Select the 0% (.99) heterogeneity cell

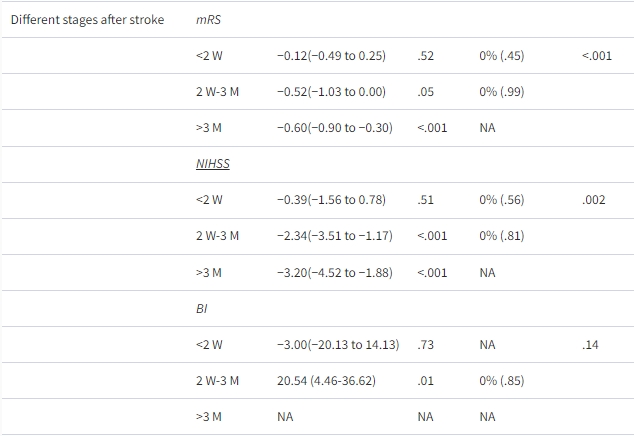coord(501,92)
